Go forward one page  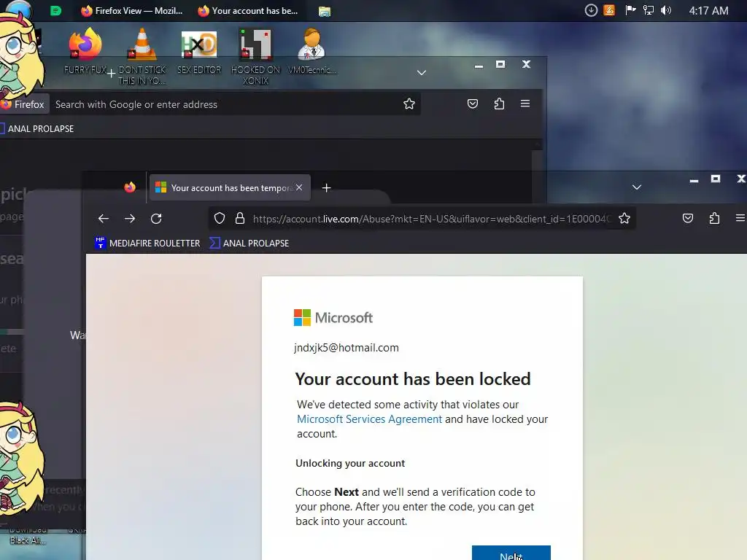coord(130,219)
